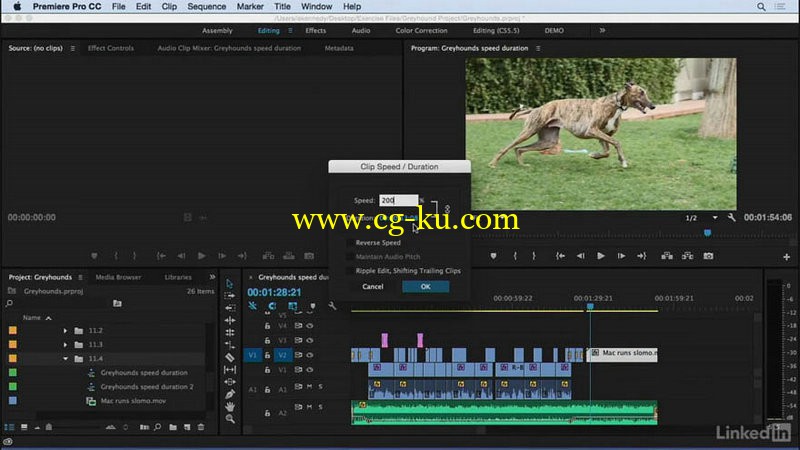
Task: Export a frame from Program monitor camera icon
Action: [x=708, y=256]
